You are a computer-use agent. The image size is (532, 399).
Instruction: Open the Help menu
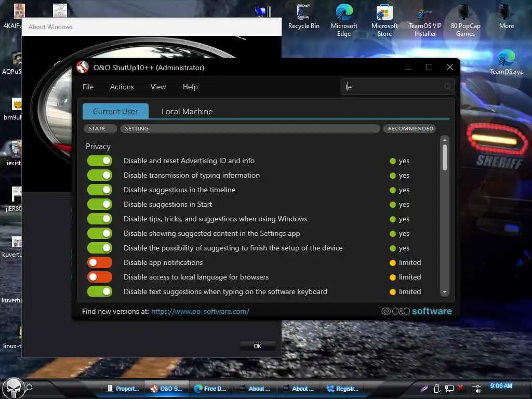[x=190, y=87]
